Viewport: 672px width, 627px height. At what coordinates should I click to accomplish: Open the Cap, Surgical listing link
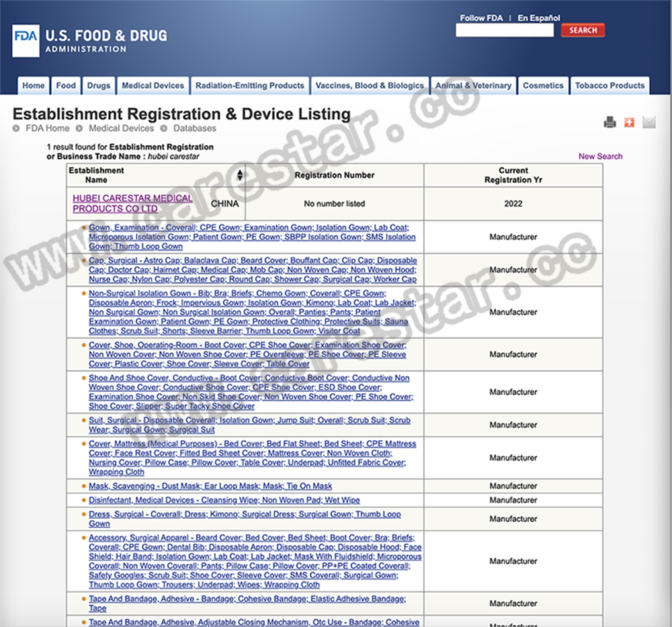click(x=253, y=270)
